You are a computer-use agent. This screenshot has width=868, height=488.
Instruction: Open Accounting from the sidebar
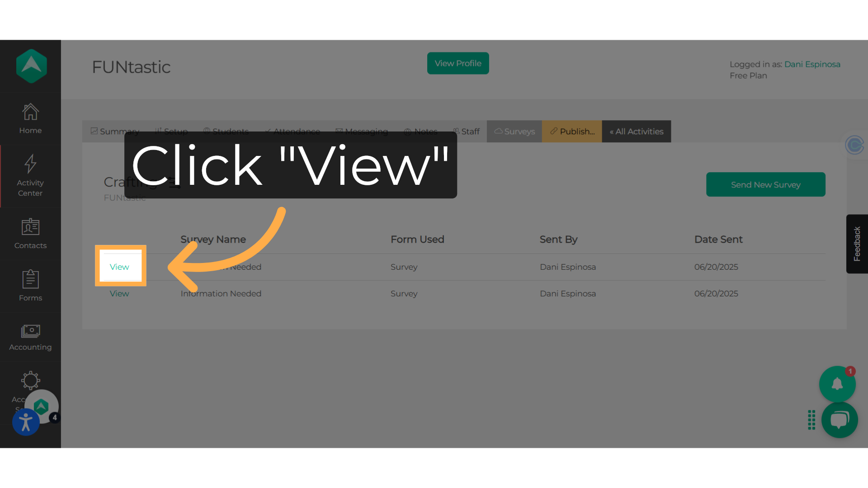pos(30,338)
